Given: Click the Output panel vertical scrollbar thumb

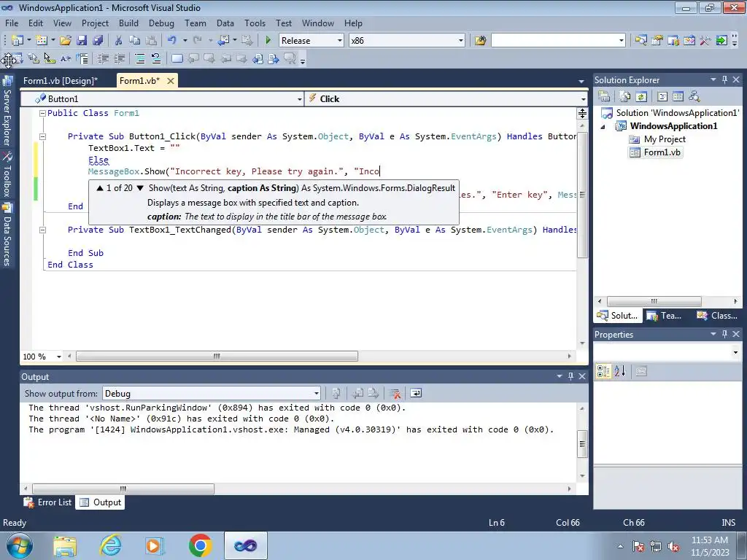Looking at the screenshot, I should [582, 444].
